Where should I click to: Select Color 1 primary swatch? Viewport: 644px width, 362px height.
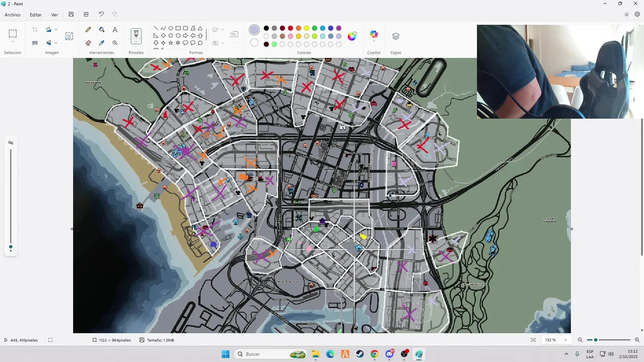[x=255, y=30]
